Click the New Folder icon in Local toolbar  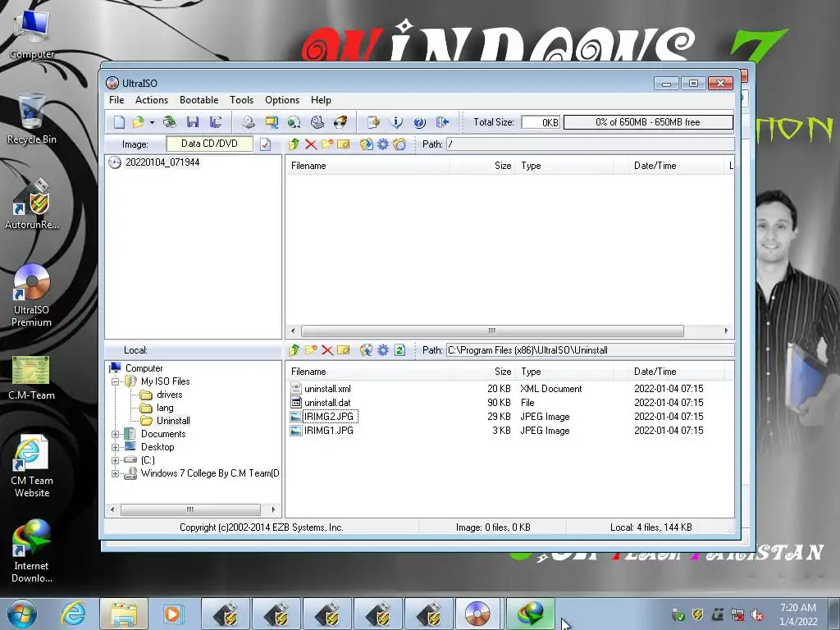[311, 349]
